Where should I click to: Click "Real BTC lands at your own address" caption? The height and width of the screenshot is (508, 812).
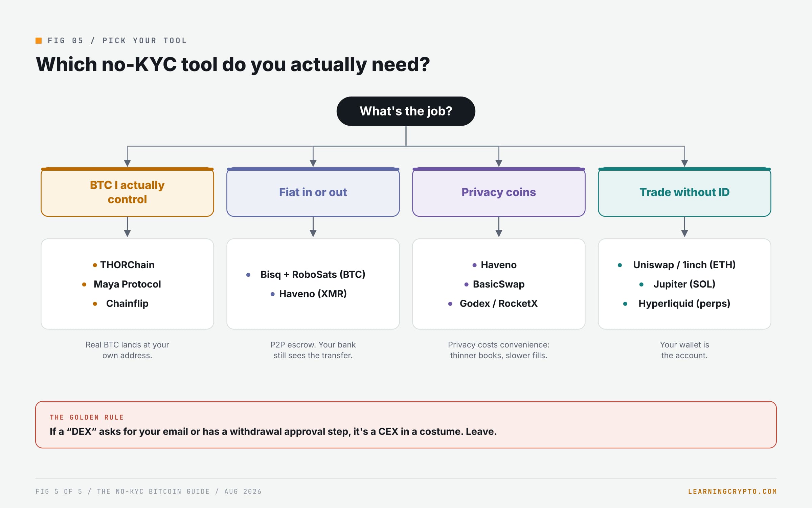[x=127, y=350]
